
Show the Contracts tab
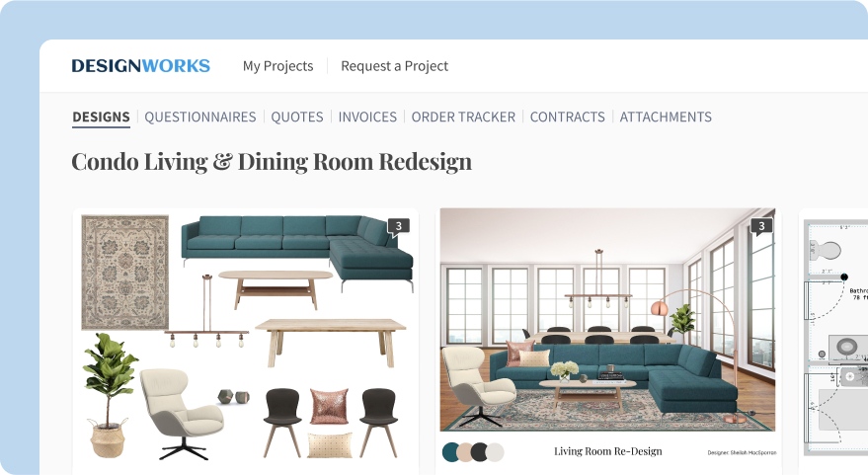click(568, 117)
